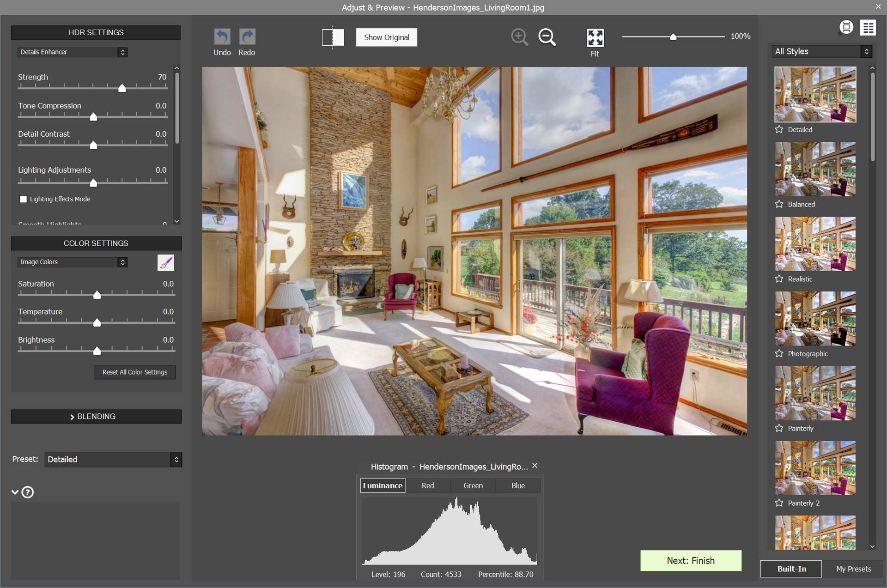The width and height of the screenshot is (887, 588).
Task: Click the Lighting Adjustments slider handle
Action: coord(93,182)
